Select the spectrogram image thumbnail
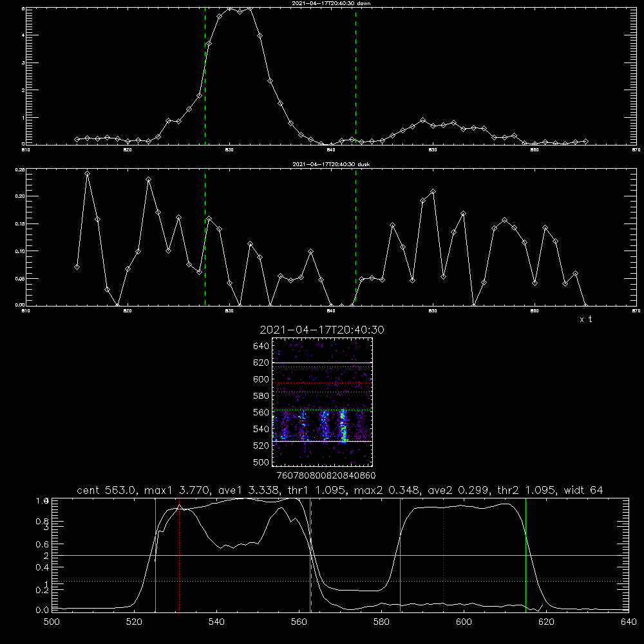Image resolution: width=644 pixels, height=644 pixels. [x=323, y=402]
